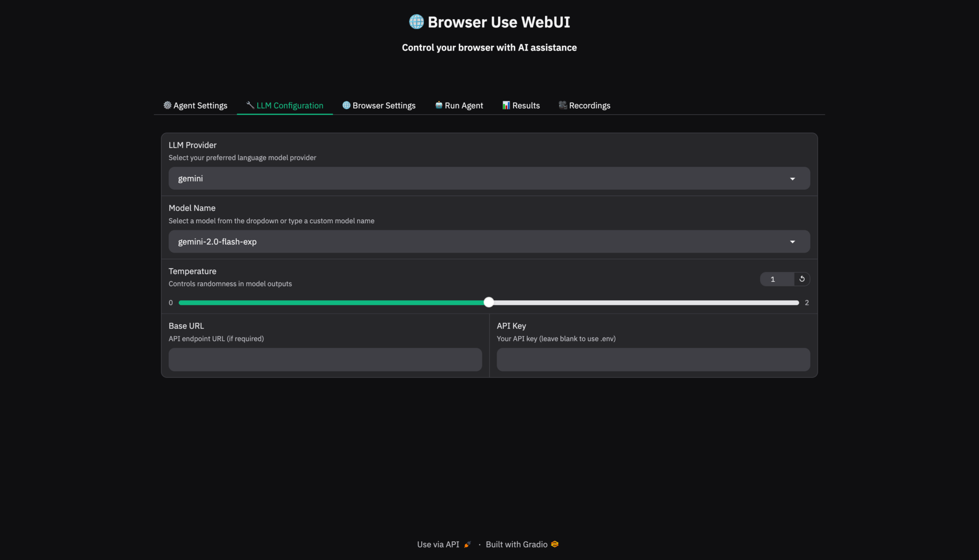979x560 pixels.
Task: Click the chart icon on Results tab
Action: pyautogui.click(x=506, y=105)
